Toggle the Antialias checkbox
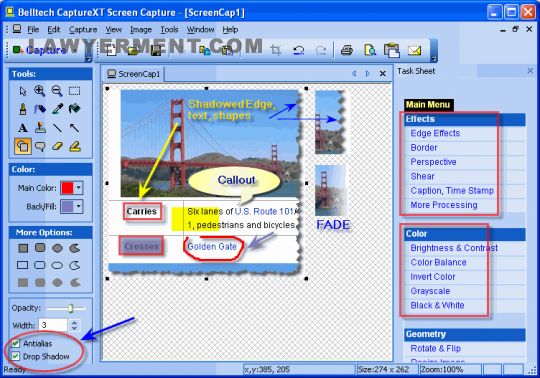 point(15,343)
